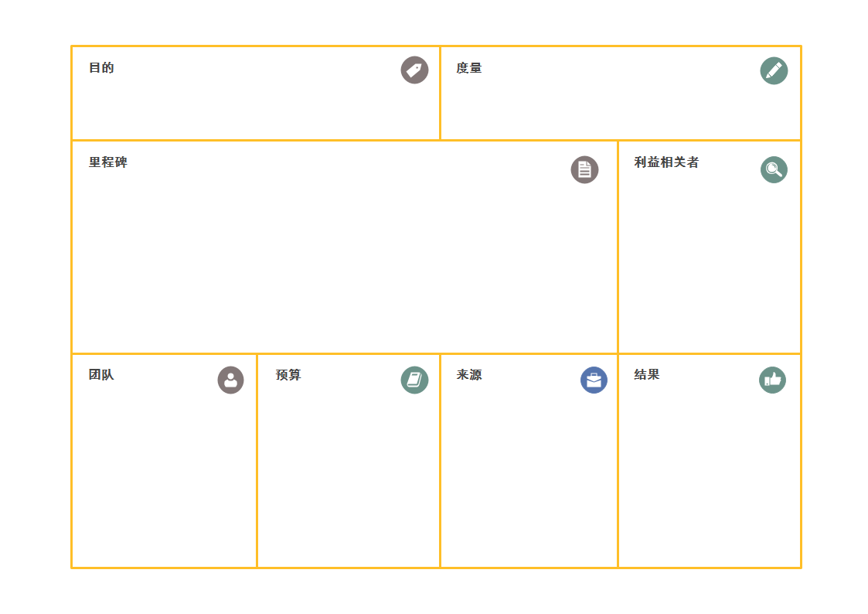
Task: Select the 里程碑 heading text
Action: (x=108, y=162)
